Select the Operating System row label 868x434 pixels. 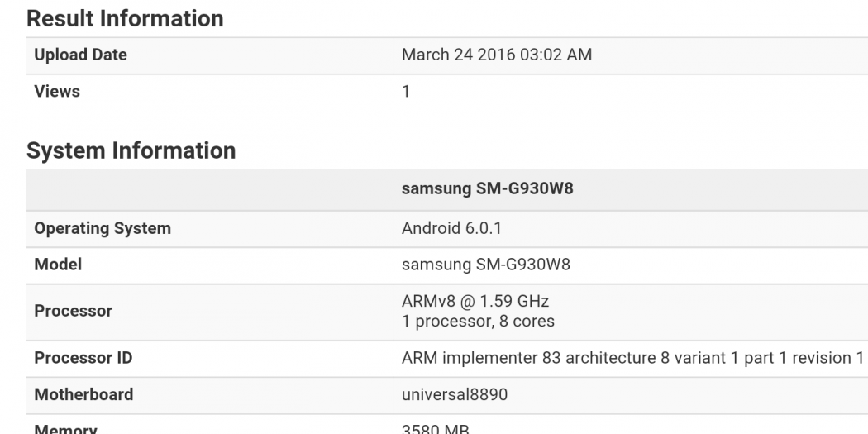[103, 229]
